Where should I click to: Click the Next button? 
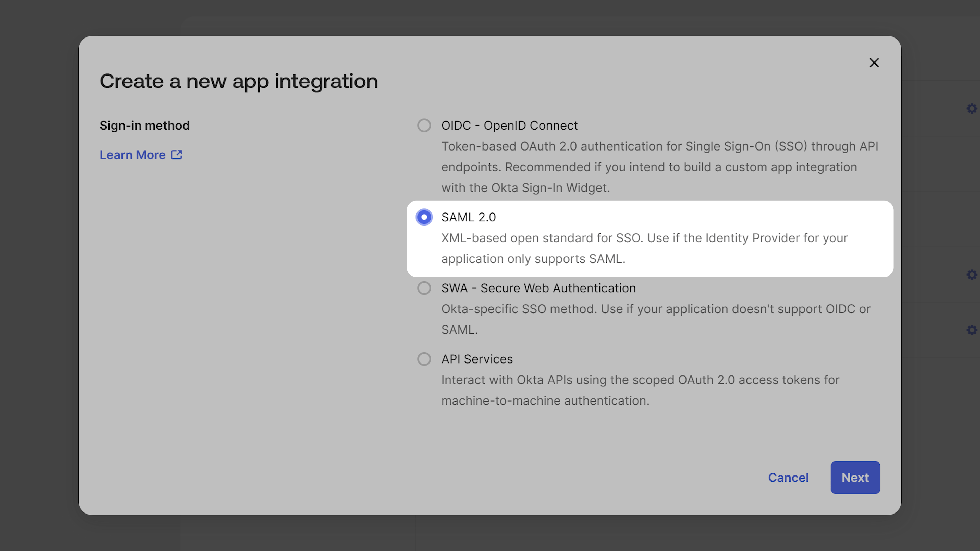click(x=855, y=478)
